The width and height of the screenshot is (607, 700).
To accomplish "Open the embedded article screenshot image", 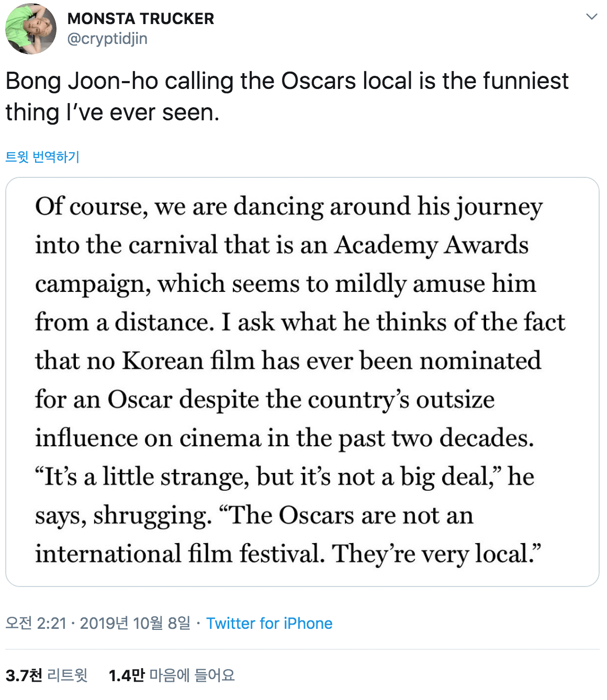I will 302,382.
